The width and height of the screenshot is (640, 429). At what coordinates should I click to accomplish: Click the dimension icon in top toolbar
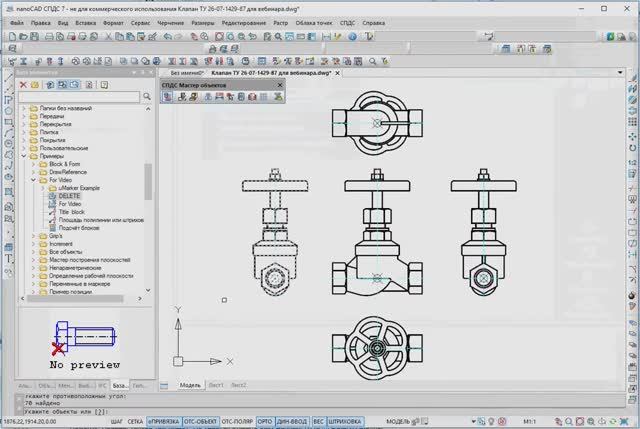[x=326, y=37]
